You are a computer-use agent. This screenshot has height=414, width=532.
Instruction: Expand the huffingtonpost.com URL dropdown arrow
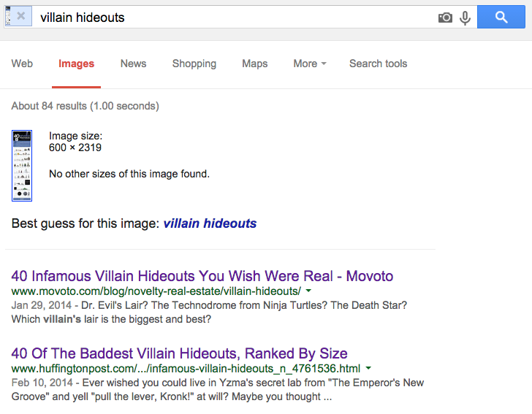[368, 368]
